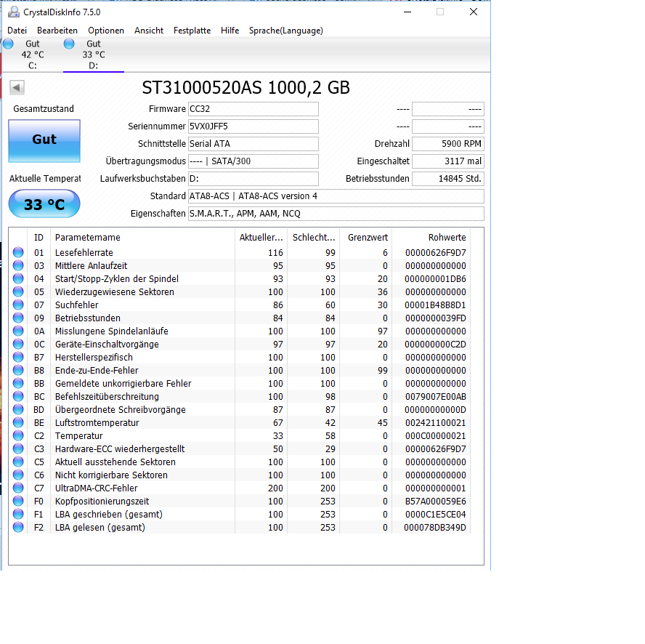The image size is (645, 644).
Task: Click status dot for Lesefehlerrate row
Action: click(x=18, y=252)
